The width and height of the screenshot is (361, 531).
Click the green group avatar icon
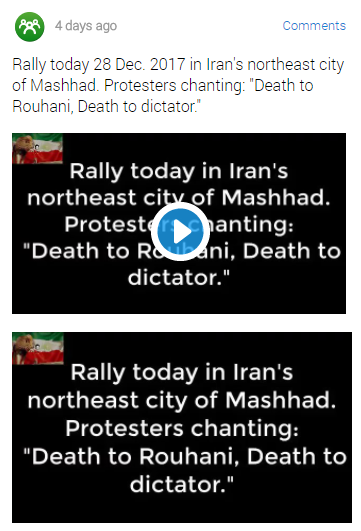point(29,26)
